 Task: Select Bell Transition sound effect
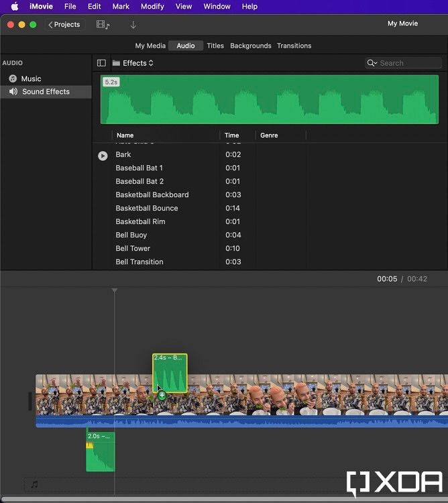pos(270,262)
